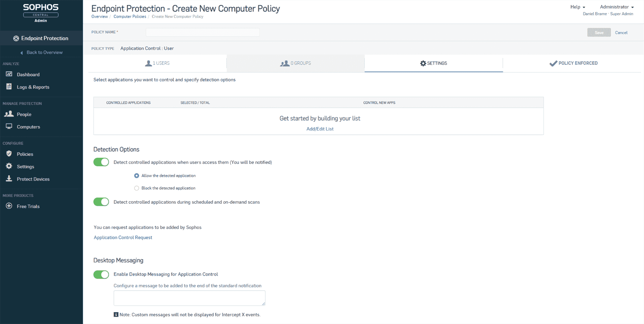Image resolution: width=644 pixels, height=324 pixels.
Task: Click the Logs & Reports document icon
Action: click(9, 87)
